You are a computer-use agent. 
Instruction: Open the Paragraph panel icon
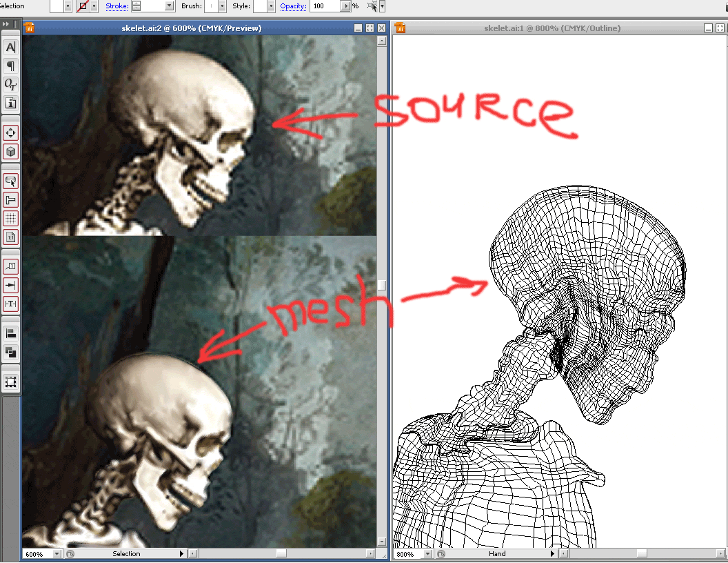10,66
